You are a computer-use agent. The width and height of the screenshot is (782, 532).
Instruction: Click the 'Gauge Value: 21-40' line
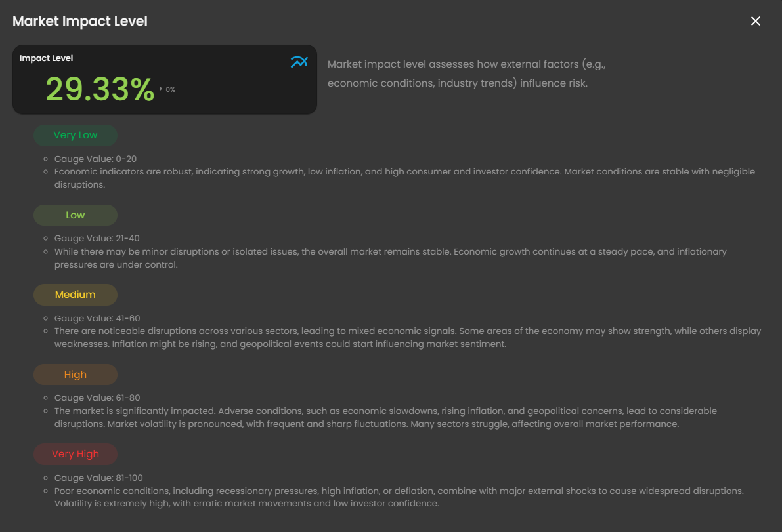coord(97,238)
